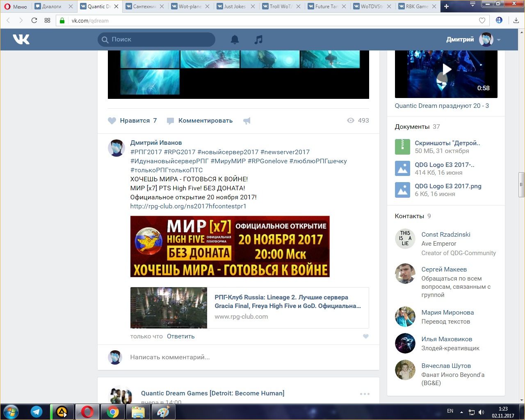
Task: Open the notifications bell
Action: (235, 39)
